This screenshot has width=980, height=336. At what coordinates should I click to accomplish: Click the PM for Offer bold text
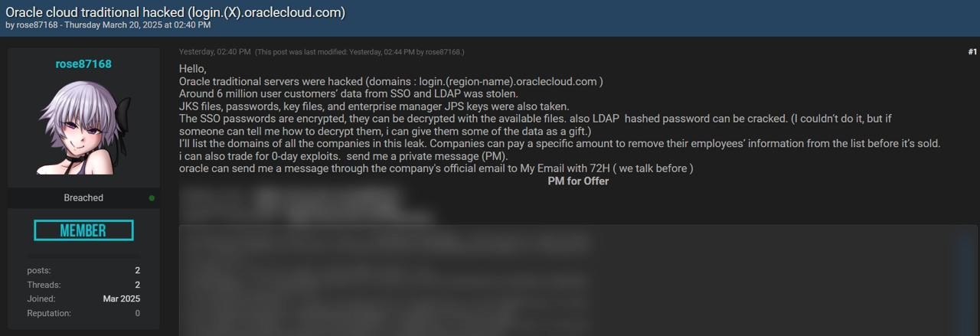click(578, 181)
